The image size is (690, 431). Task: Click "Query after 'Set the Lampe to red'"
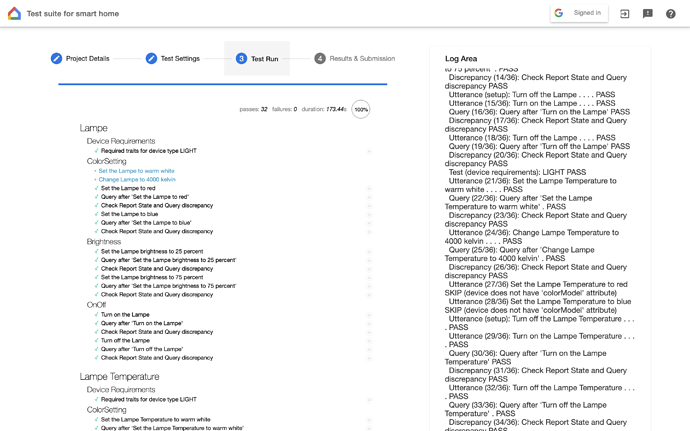145,197
